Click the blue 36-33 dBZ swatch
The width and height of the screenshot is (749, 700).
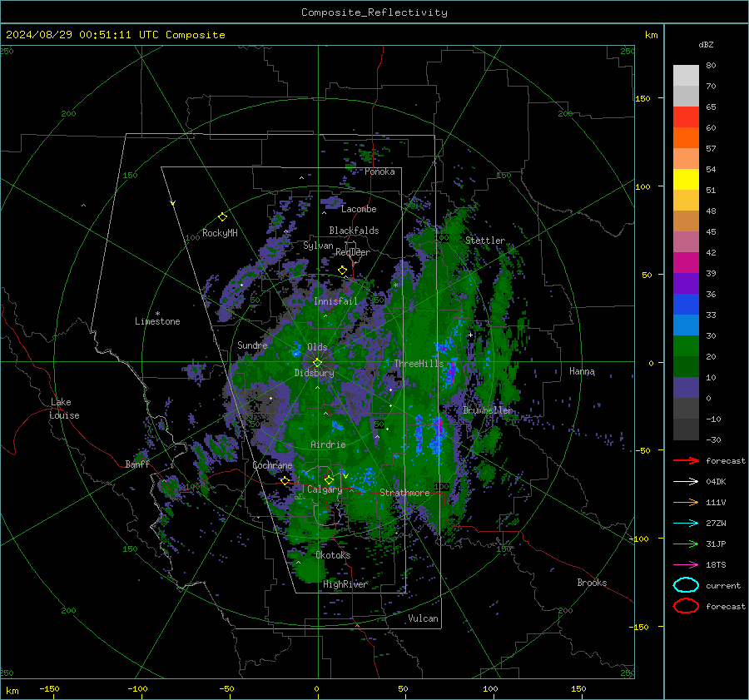point(686,305)
